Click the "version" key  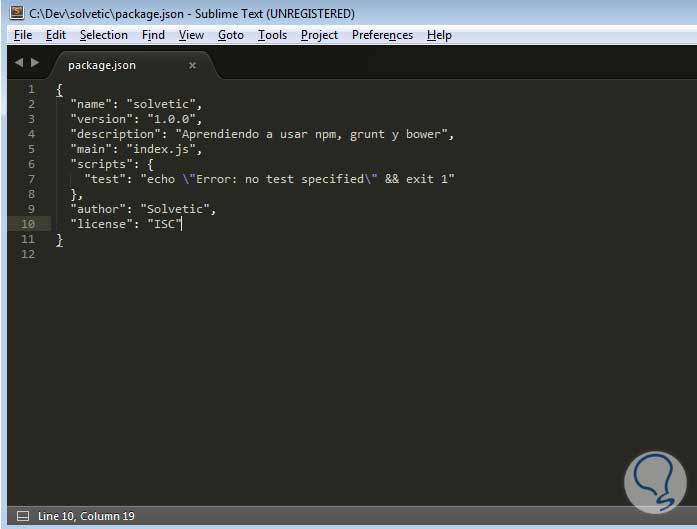coord(102,119)
